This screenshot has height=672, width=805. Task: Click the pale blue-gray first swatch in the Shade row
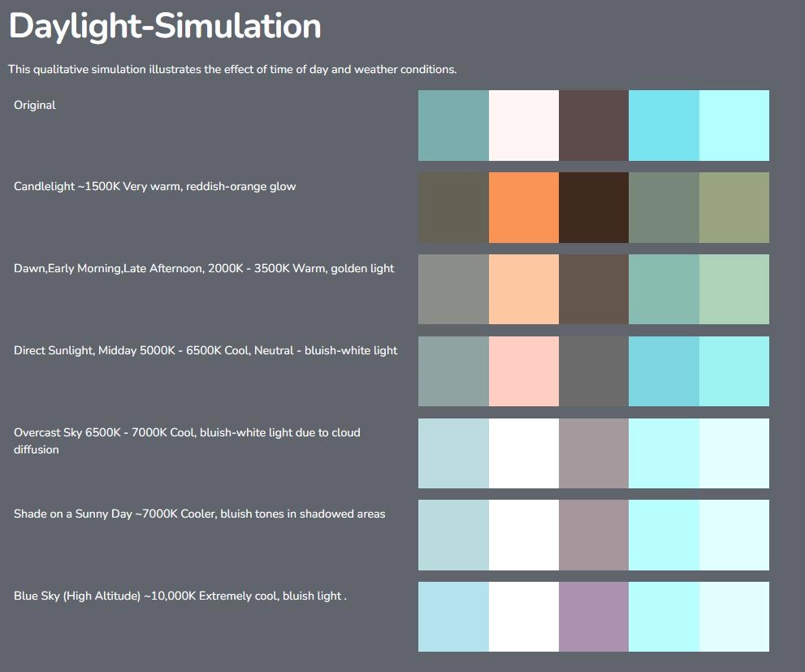[x=453, y=535]
